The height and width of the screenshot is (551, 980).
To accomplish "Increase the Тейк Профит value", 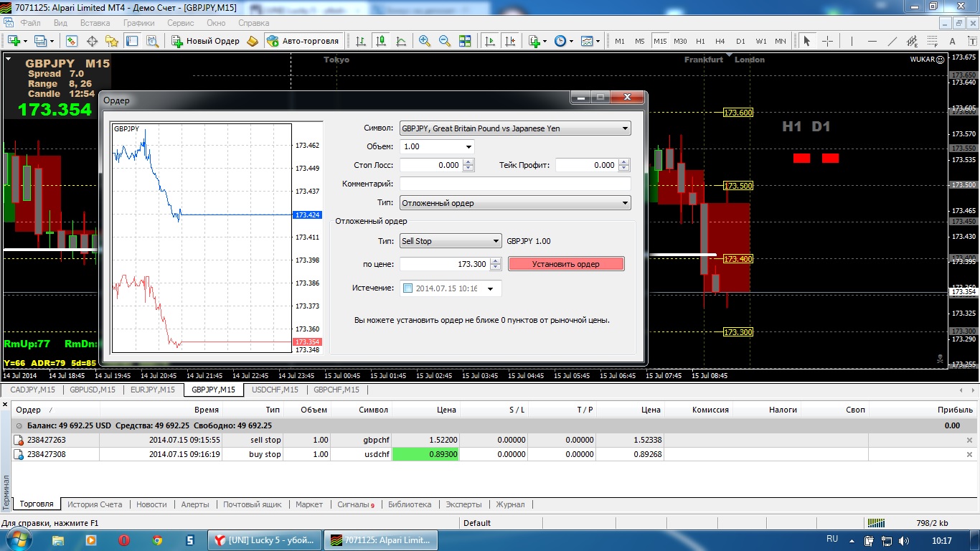I will 624,162.
